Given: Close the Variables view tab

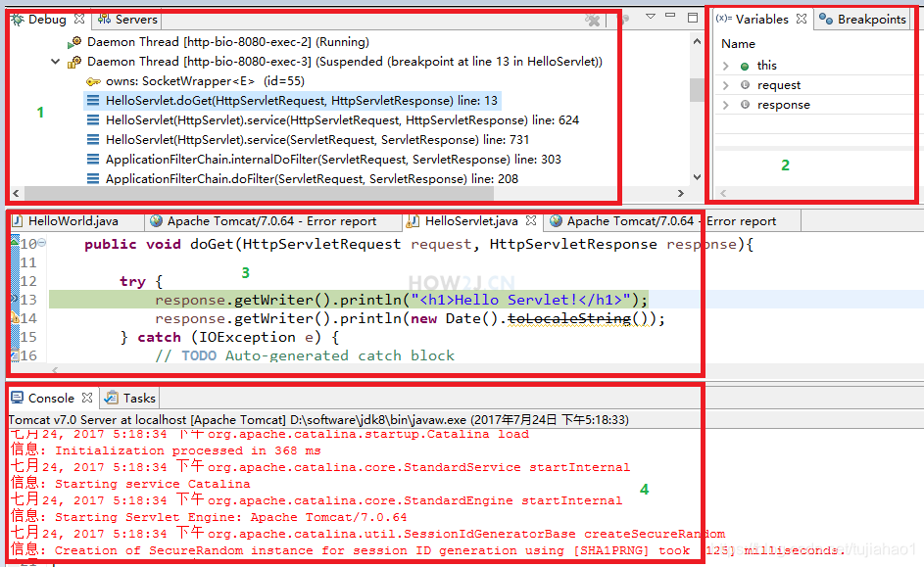Looking at the screenshot, I should point(802,19).
